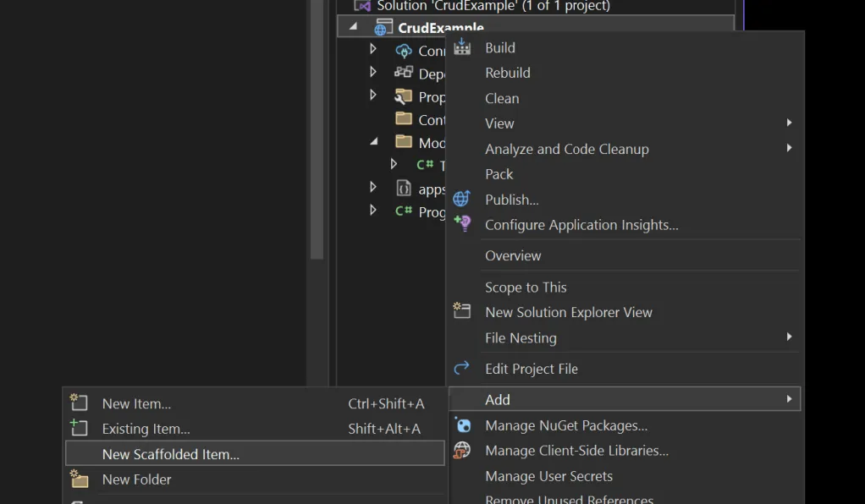Open the Add submenu arrow
The width and height of the screenshot is (865, 504).
pyautogui.click(x=790, y=398)
